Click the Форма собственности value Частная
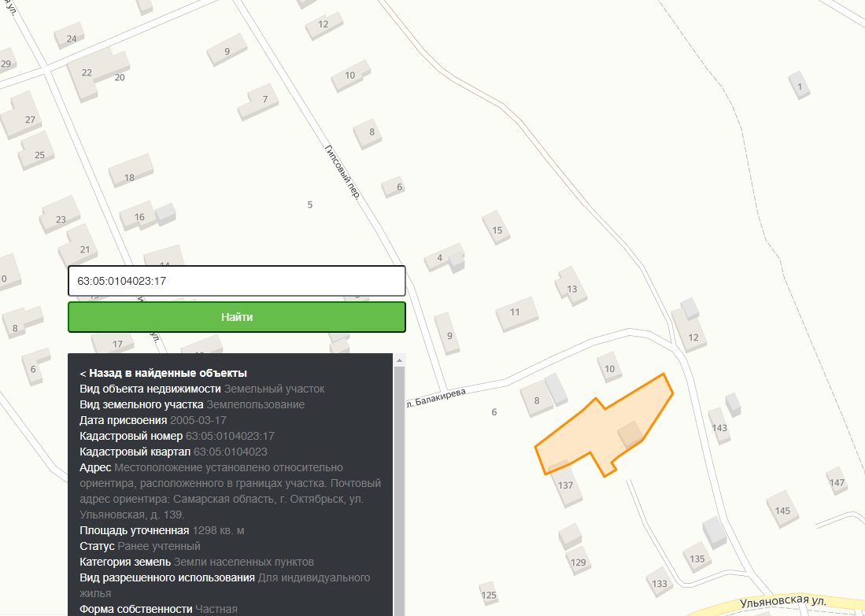Screen dimensions: 865x616 pyautogui.click(x=216, y=610)
